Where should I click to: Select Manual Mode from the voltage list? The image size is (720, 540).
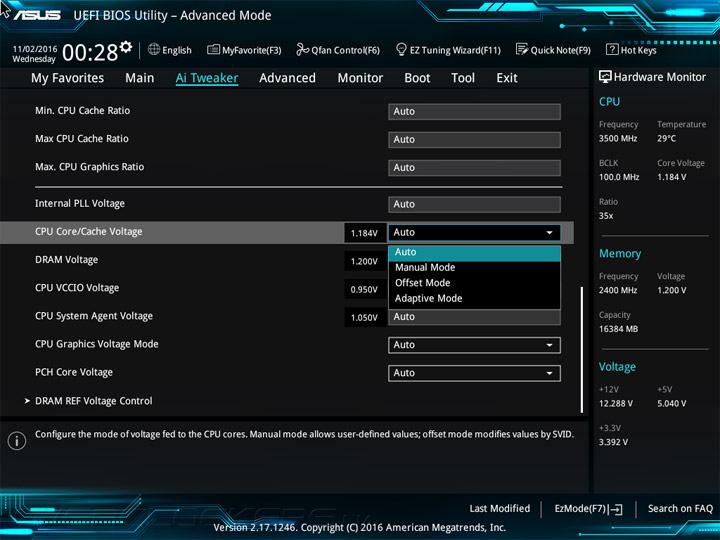[x=425, y=267]
